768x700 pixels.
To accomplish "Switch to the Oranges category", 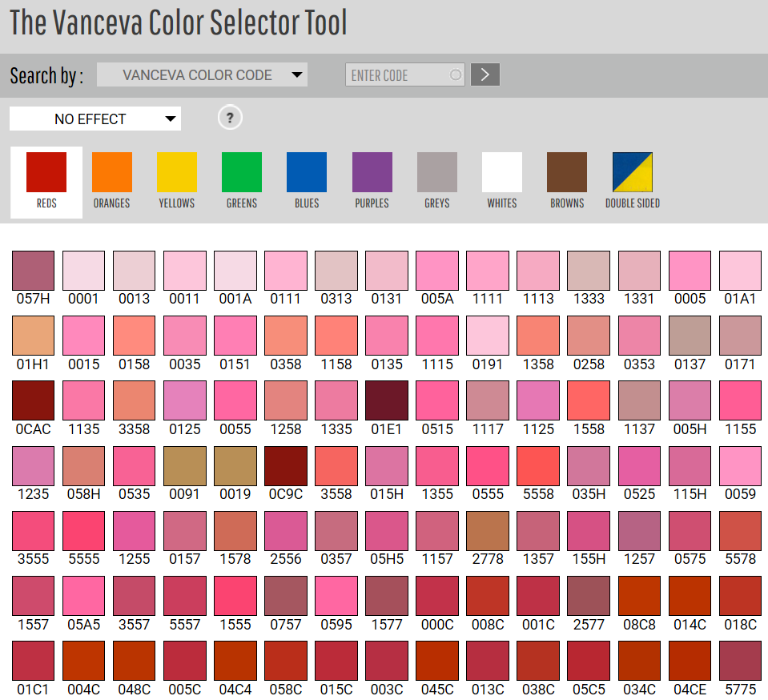I will pyautogui.click(x=111, y=181).
